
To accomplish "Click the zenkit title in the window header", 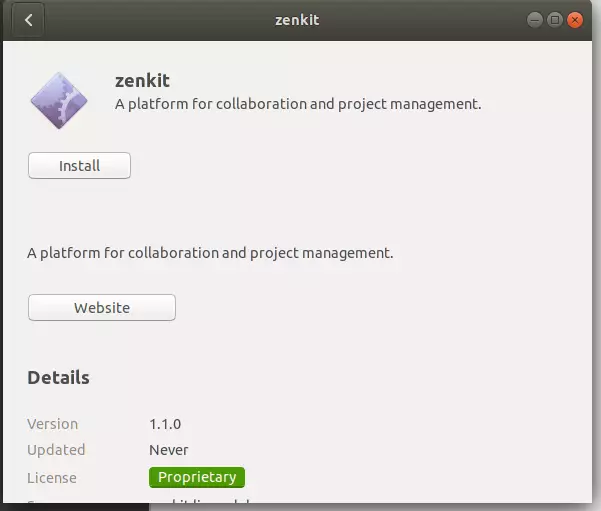I will tap(297, 20).
